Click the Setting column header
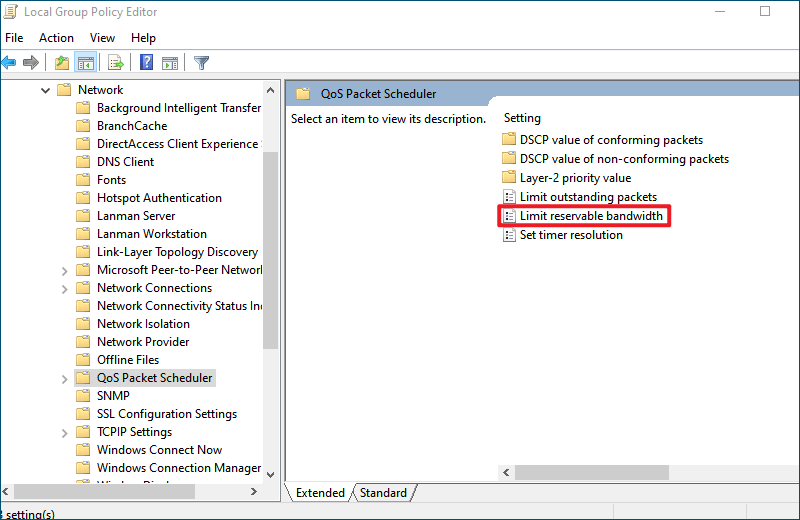Screen dimensions: 800x520 pos(522,118)
